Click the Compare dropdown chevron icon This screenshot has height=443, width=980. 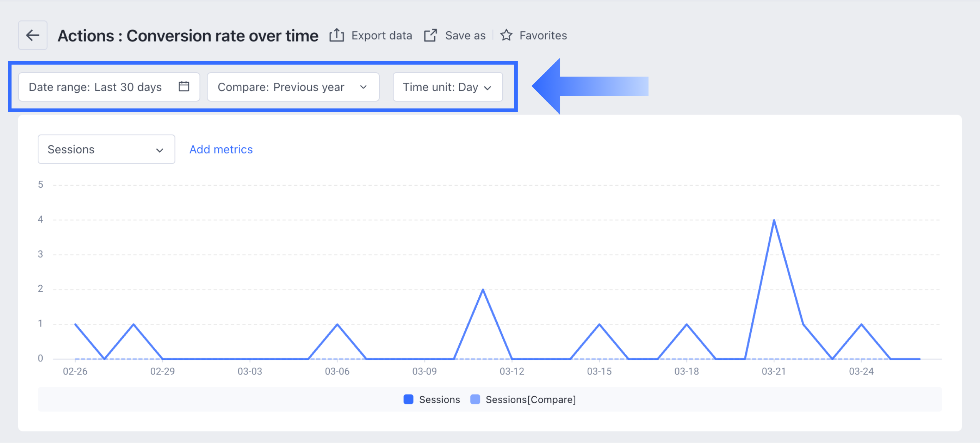pyautogui.click(x=363, y=87)
